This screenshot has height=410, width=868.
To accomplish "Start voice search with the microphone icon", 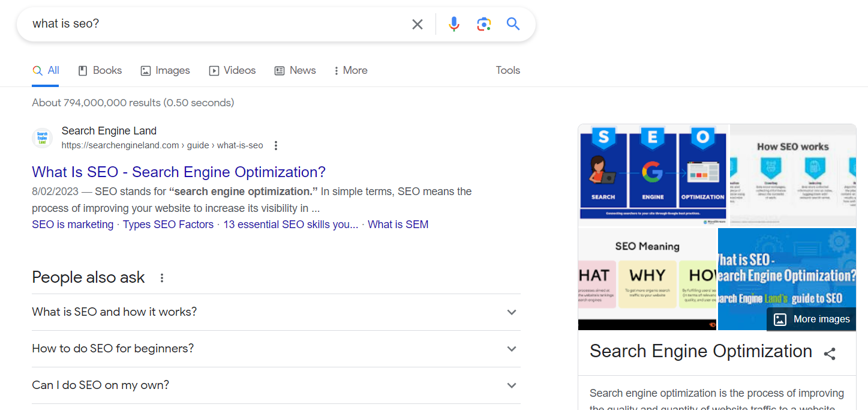I will tap(454, 24).
